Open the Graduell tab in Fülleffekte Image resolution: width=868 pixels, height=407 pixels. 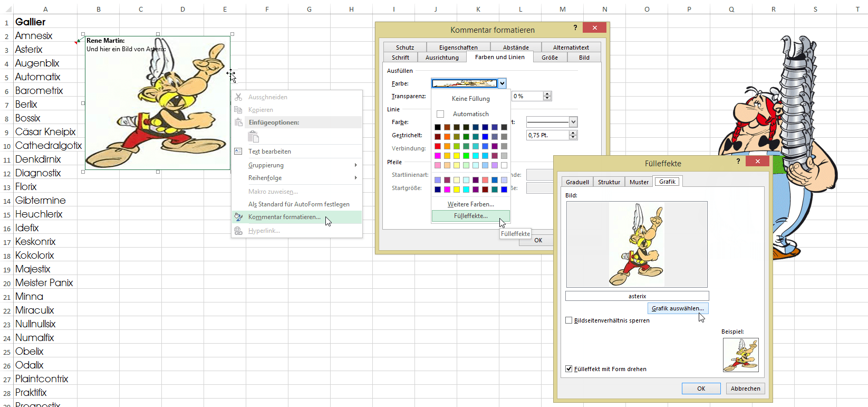pos(577,182)
